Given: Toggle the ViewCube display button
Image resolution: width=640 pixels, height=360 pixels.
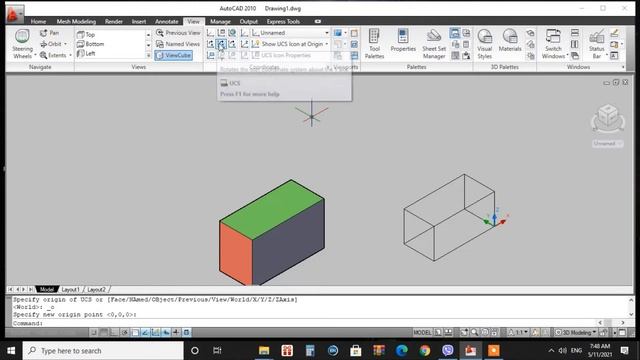Looking at the screenshot, I should tap(173, 55).
